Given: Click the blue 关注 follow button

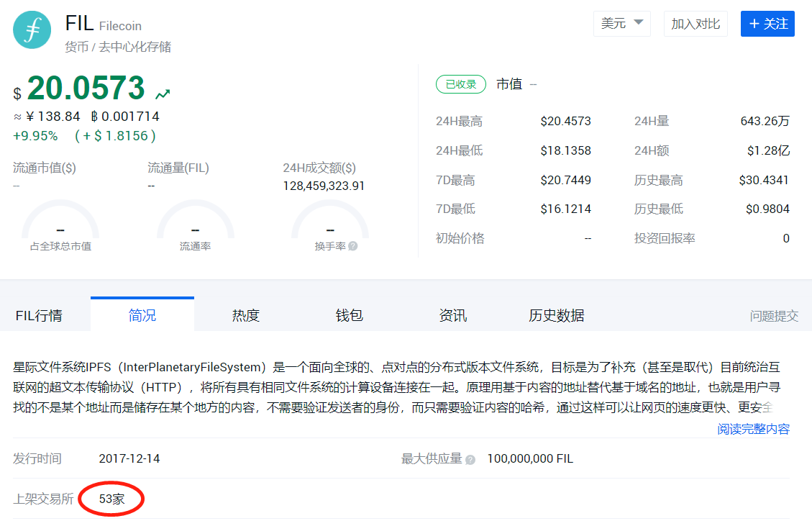Looking at the screenshot, I should 767,24.
